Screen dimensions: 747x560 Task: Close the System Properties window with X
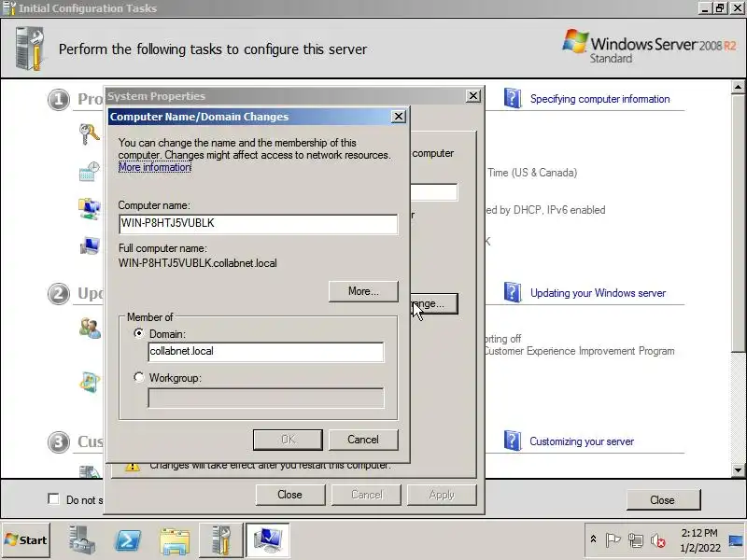click(472, 96)
